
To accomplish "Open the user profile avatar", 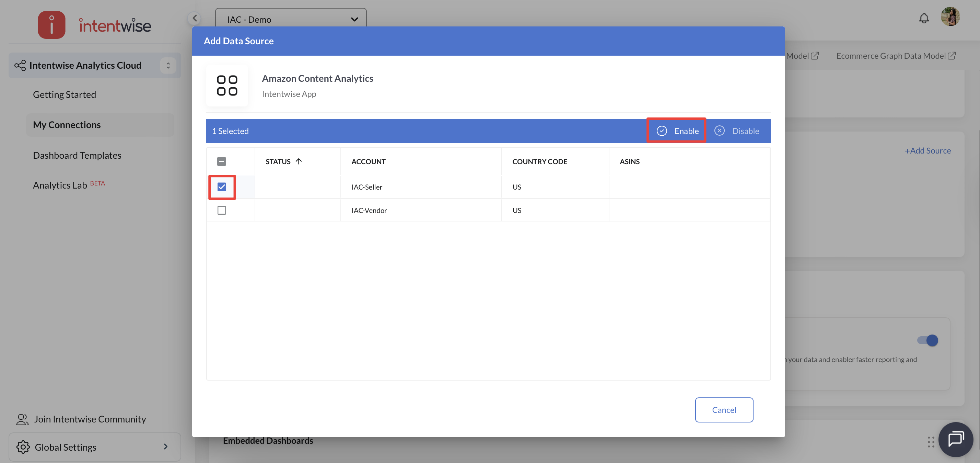I will (950, 17).
